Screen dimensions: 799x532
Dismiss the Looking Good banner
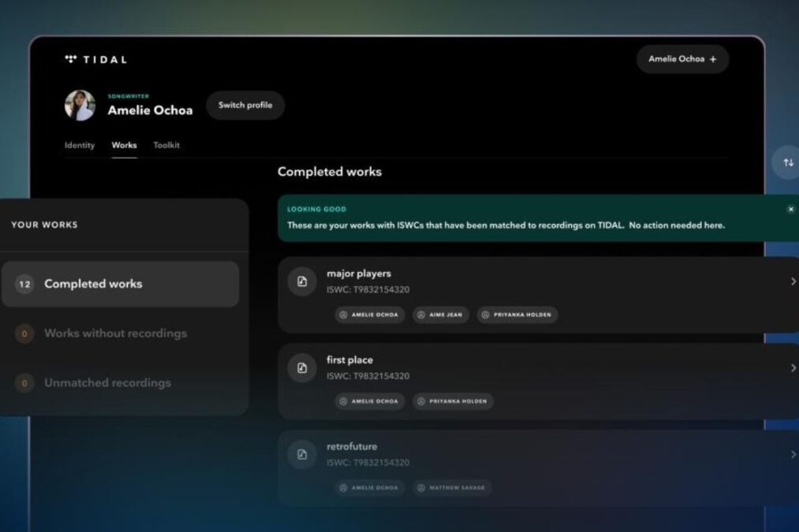click(x=790, y=209)
